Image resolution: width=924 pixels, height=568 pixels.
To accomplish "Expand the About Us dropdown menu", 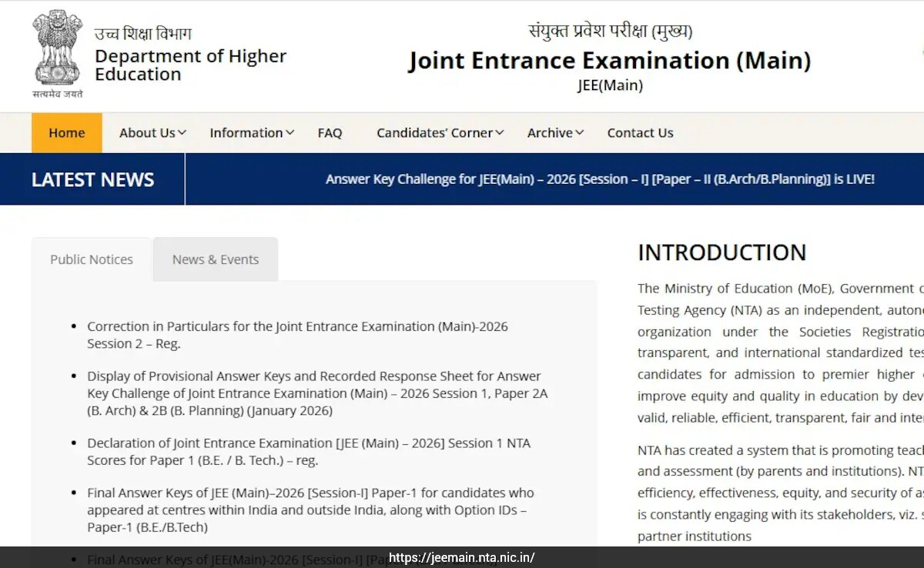I will [x=152, y=132].
